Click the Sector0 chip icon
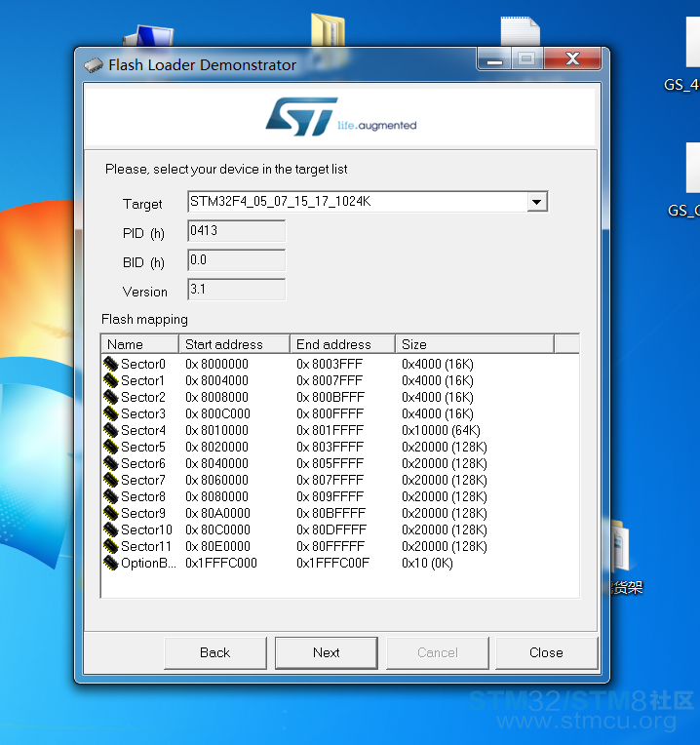Image resolution: width=700 pixels, height=745 pixels. [x=110, y=365]
